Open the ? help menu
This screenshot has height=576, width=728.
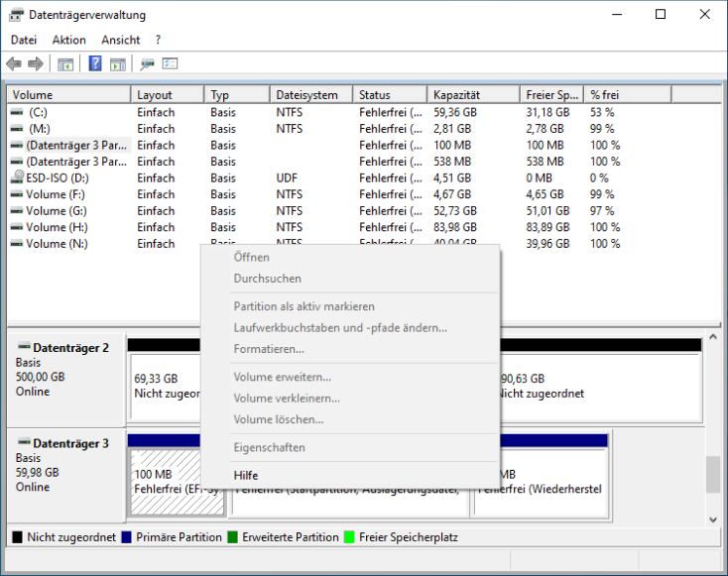coord(159,40)
